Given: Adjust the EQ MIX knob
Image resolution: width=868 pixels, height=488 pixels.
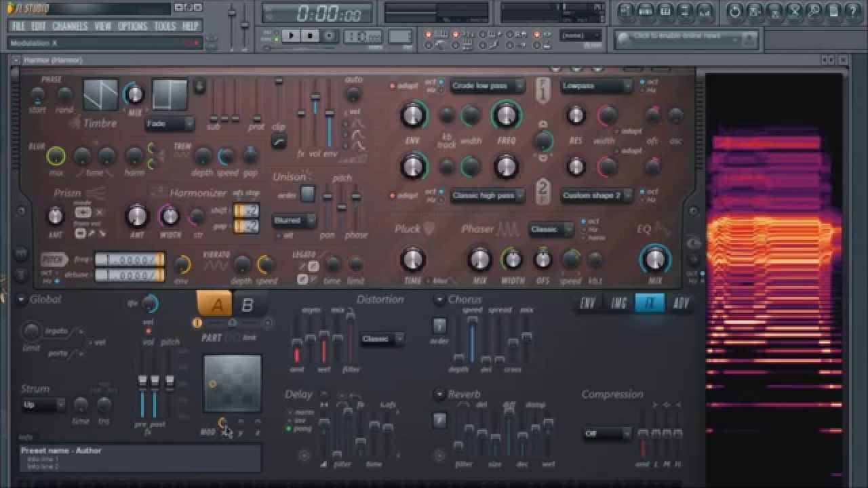Looking at the screenshot, I should pos(655,259).
